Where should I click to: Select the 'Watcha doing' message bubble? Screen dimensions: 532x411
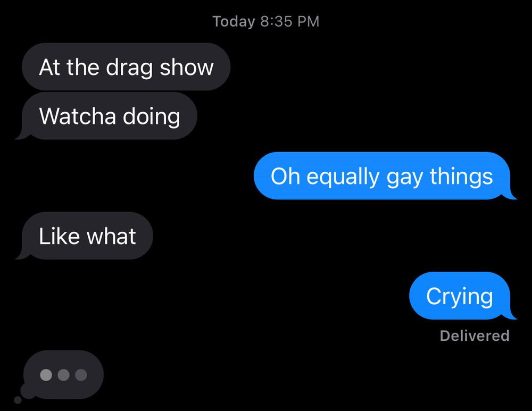pyautogui.click(x=109, y=116)
